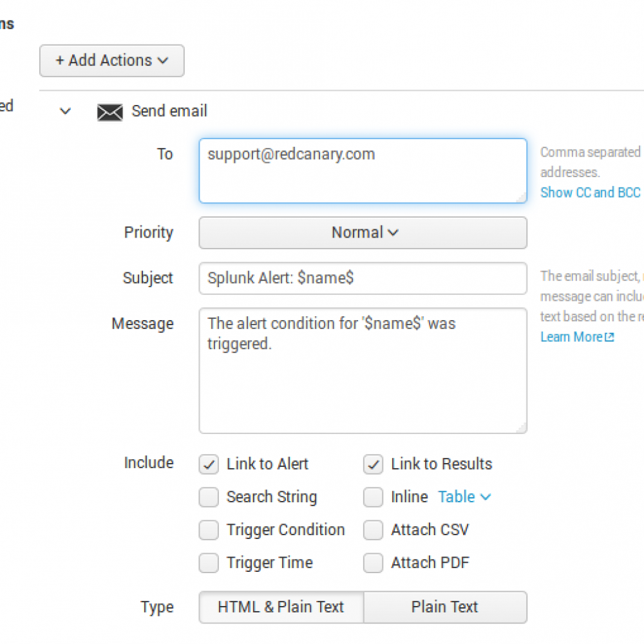
Task: Turn on the Trigger Time checkbox
Action: pyautogui.click(x=209, y=563)
